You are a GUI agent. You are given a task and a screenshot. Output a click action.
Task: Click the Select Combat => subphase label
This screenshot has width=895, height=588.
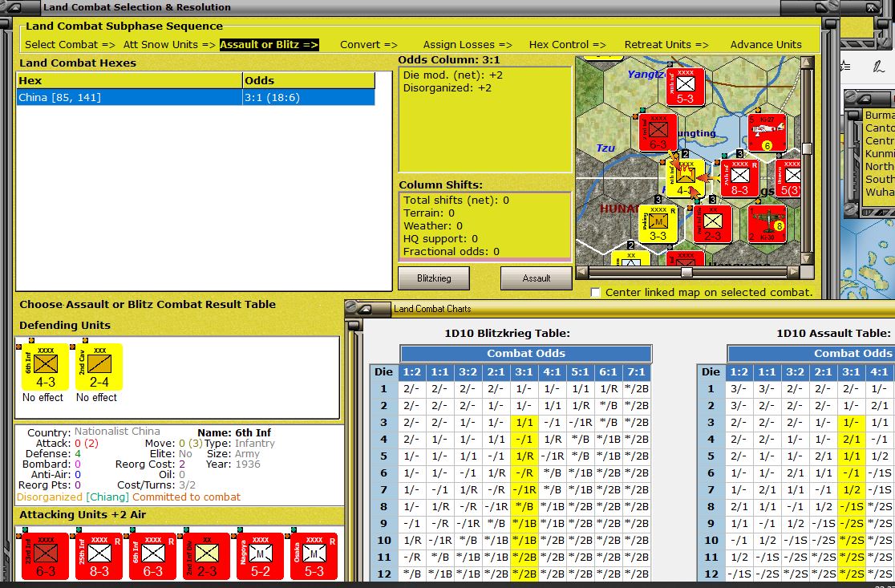[x=70, y=45]
